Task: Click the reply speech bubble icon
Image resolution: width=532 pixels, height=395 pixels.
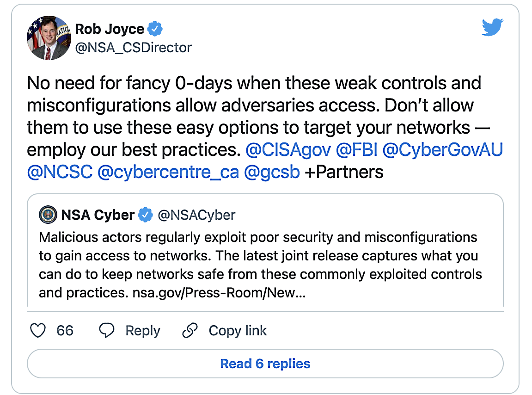Action: tap(107, 331)
